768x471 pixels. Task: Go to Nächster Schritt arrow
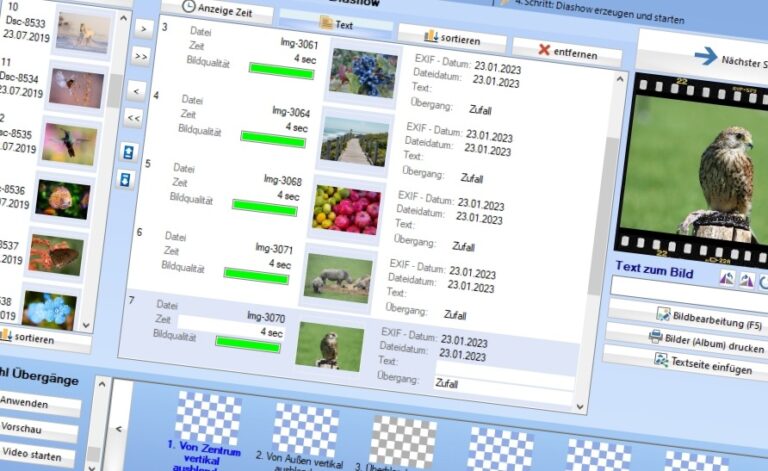tap(706, 56)
